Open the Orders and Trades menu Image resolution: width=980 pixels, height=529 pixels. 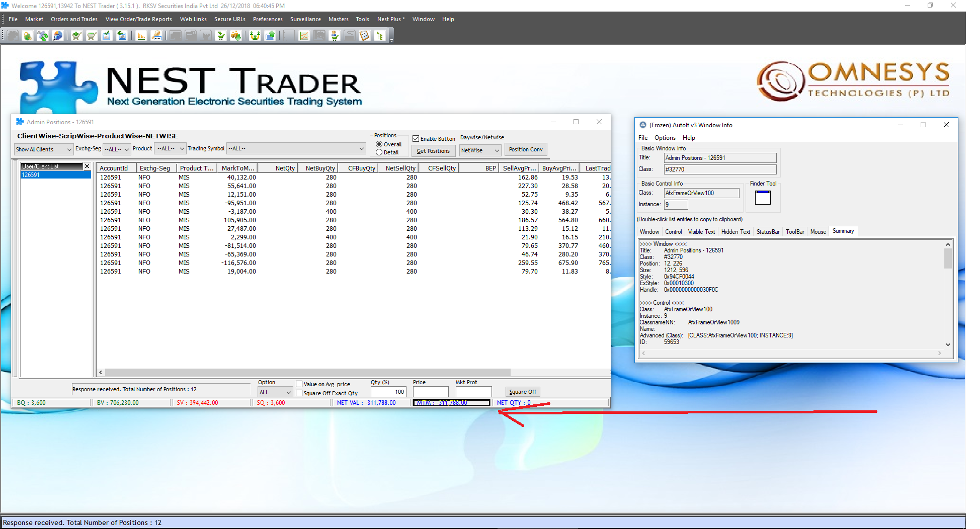(x=74, y=19)
